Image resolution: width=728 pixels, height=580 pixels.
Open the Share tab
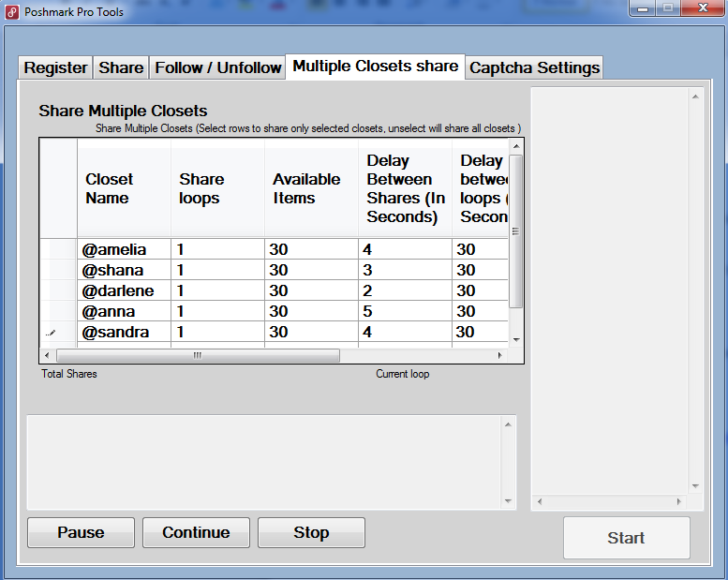tap(121, 67)
